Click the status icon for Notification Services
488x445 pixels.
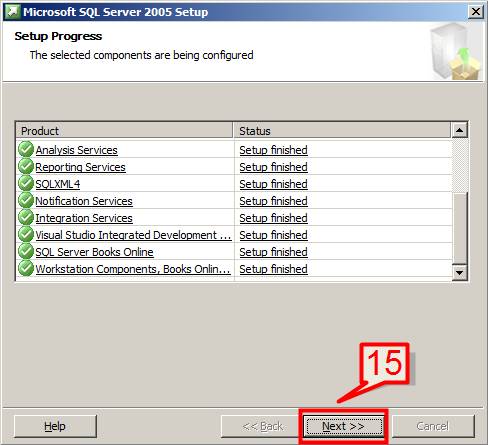(x=26, y=200)
